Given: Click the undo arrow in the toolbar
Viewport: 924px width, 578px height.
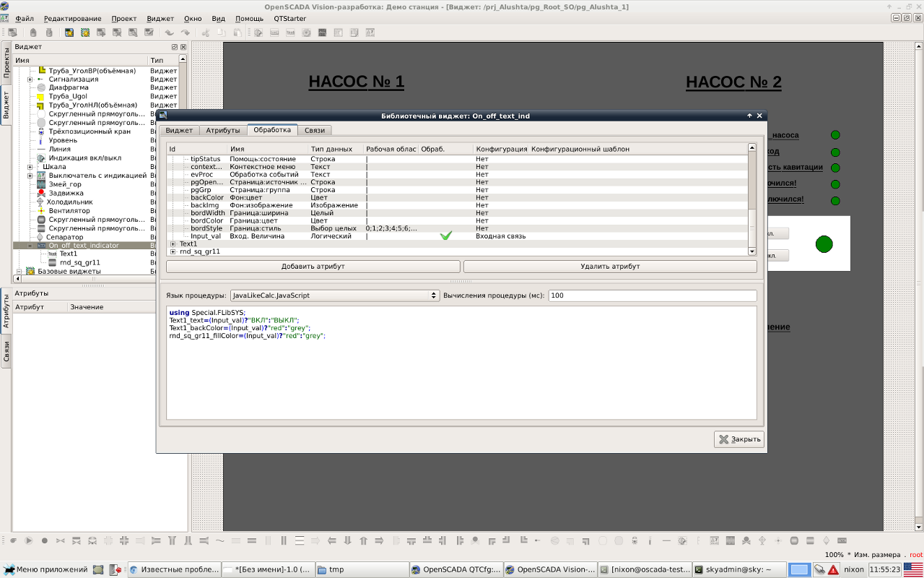Looking at the screenshot, I should click(x=170, y=33).
